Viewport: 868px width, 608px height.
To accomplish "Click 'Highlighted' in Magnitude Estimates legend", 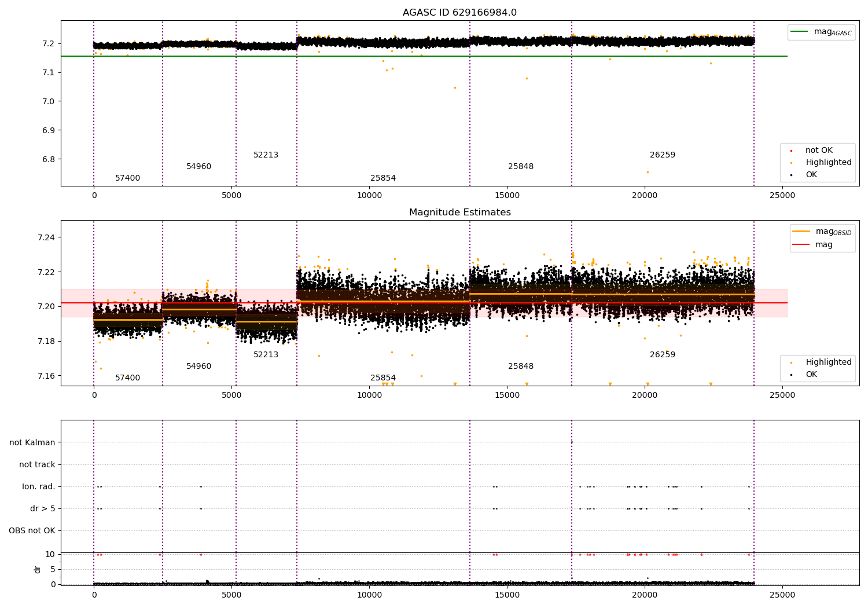I will (x=821, y=362).
